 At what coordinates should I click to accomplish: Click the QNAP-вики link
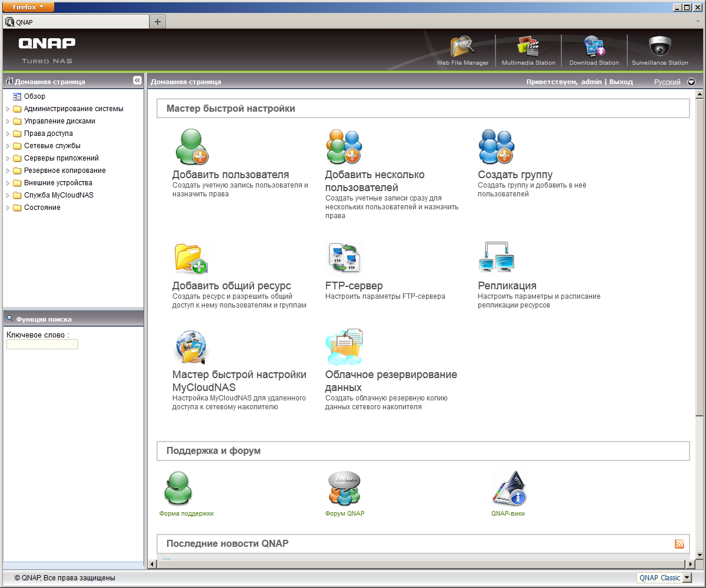point(508,513)
